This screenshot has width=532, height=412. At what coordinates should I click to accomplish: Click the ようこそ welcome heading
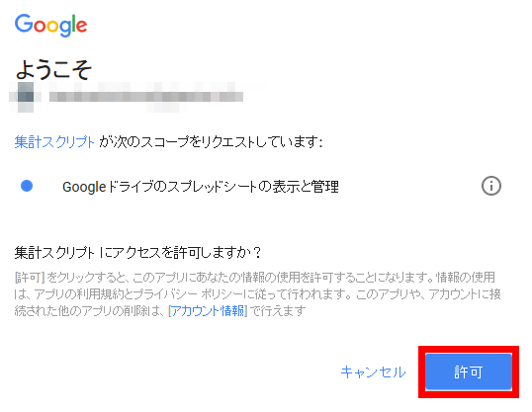tap(53, 69)
